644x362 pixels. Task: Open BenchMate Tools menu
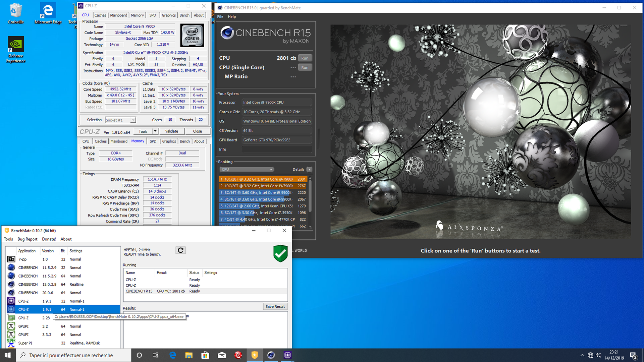tap(8, 239)
